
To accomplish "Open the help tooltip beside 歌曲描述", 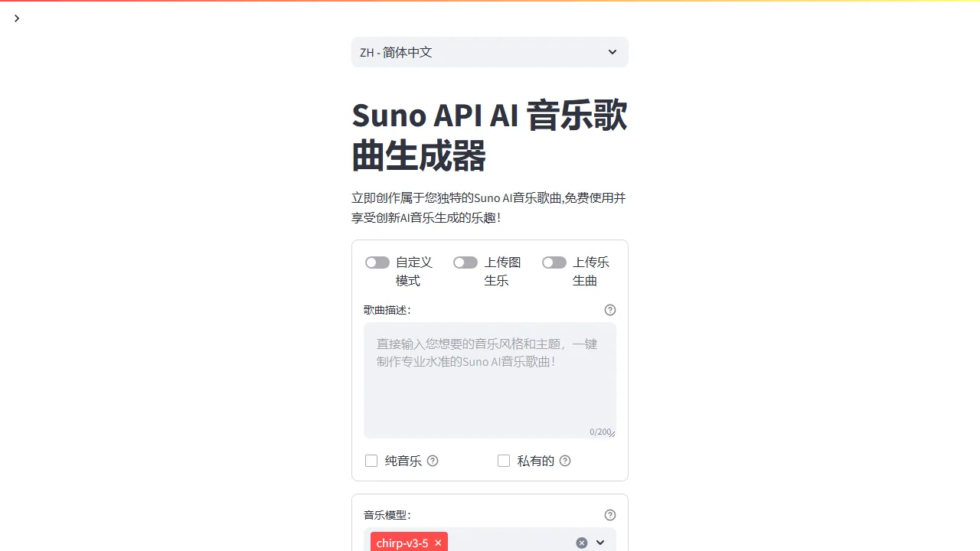I will pos(609,310).
